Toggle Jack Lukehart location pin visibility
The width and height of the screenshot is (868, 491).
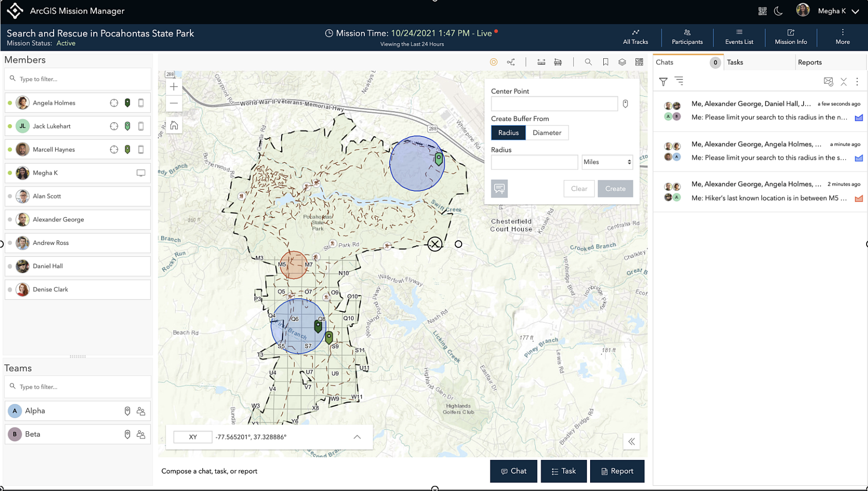click(127, 126)
